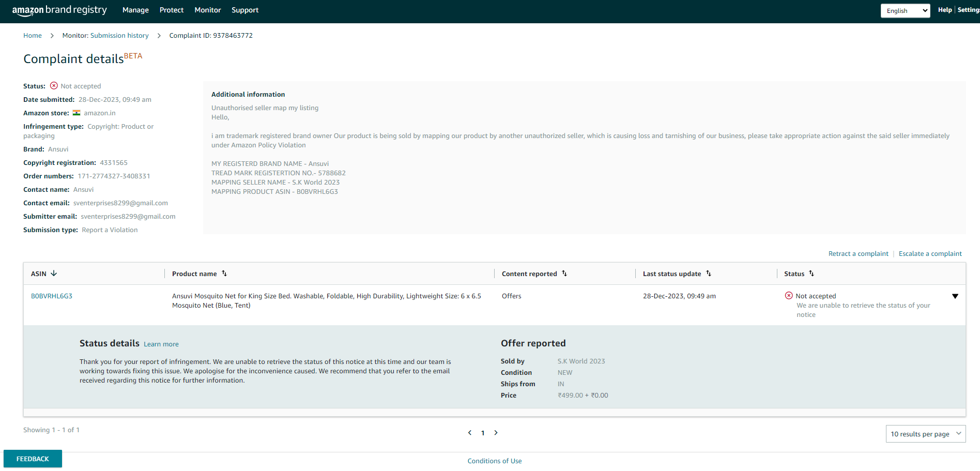Click the Ansuvi Mosquito Net product name
Image resolution: width=980 pixels, height=471 pixels.
point(327,301)
